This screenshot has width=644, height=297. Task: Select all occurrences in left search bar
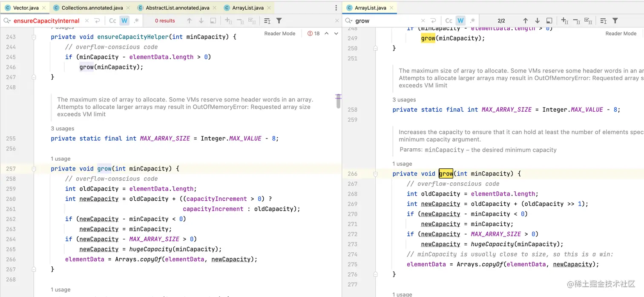252,20
